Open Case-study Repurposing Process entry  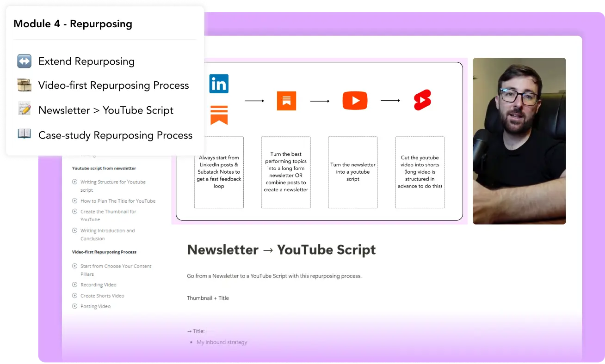tap(115, 135)
